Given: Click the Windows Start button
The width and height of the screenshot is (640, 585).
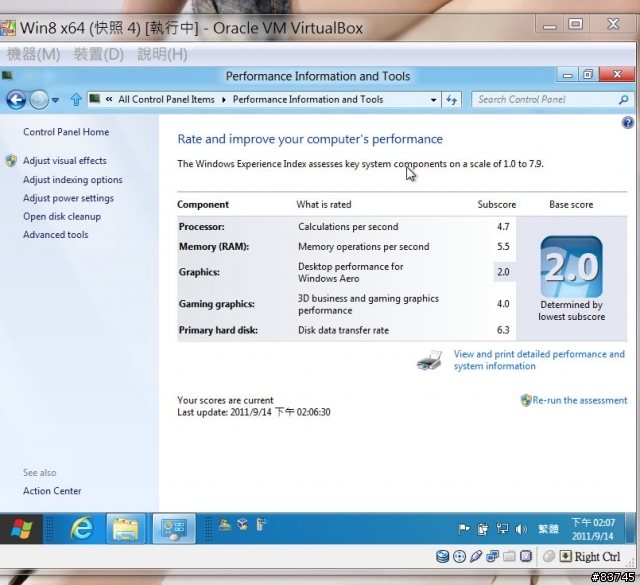Looking at the screenshot, I should (x=21, y=529).
